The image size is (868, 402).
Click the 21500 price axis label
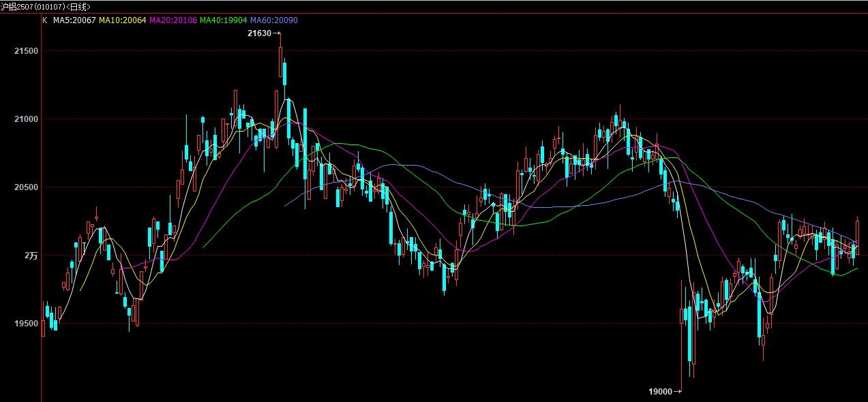(26, 51)
